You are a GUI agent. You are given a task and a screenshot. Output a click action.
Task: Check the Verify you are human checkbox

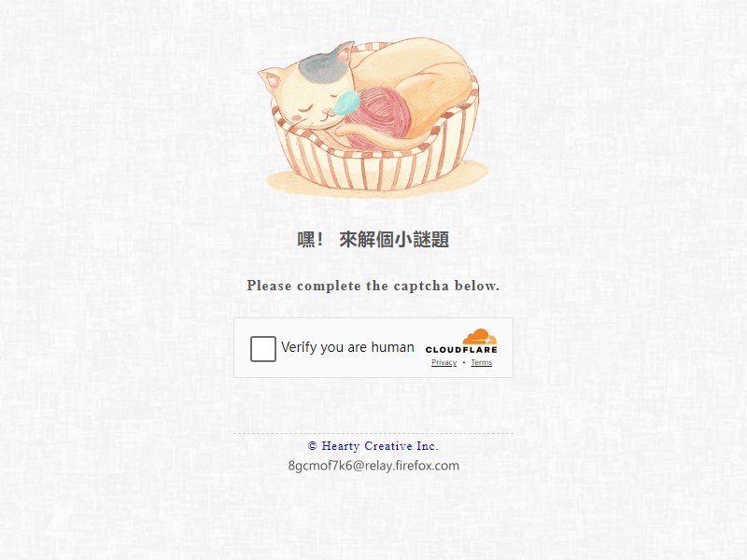point(263,348)
